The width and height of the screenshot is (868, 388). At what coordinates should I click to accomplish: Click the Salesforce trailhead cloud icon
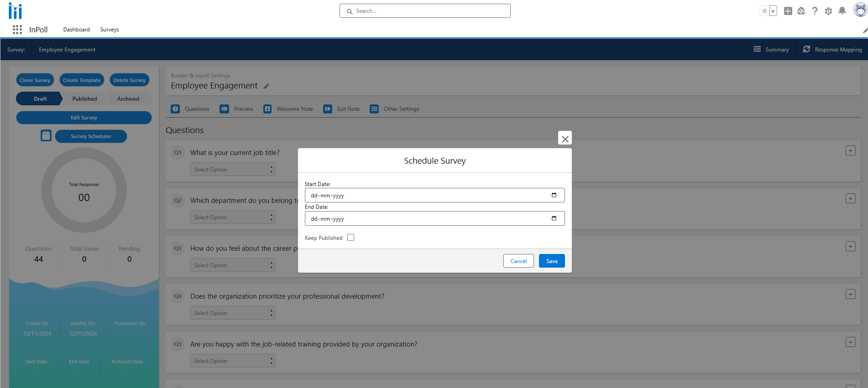(x=801, y=11)
